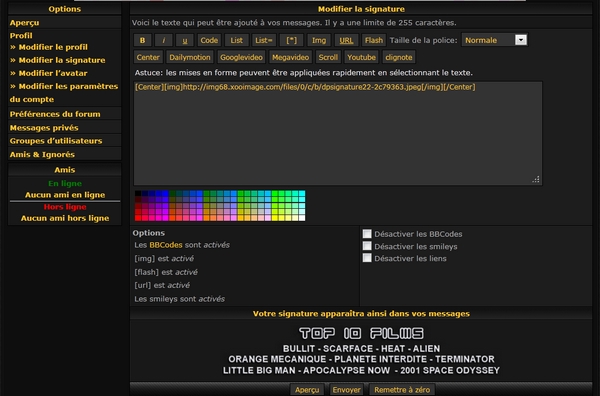Viewport: 600px width, 396px height.
Task: Apply underline with the u button
Action: click(x=184, y=40)
